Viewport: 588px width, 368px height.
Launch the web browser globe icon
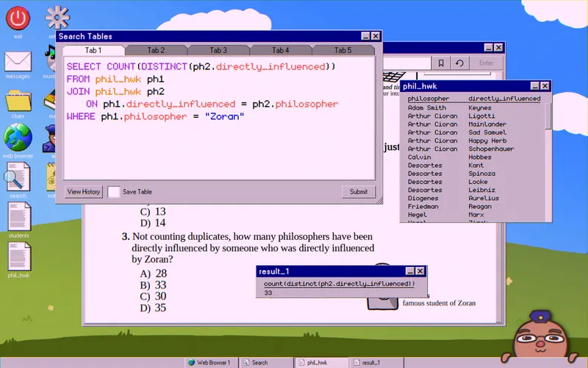pos(18,137)
